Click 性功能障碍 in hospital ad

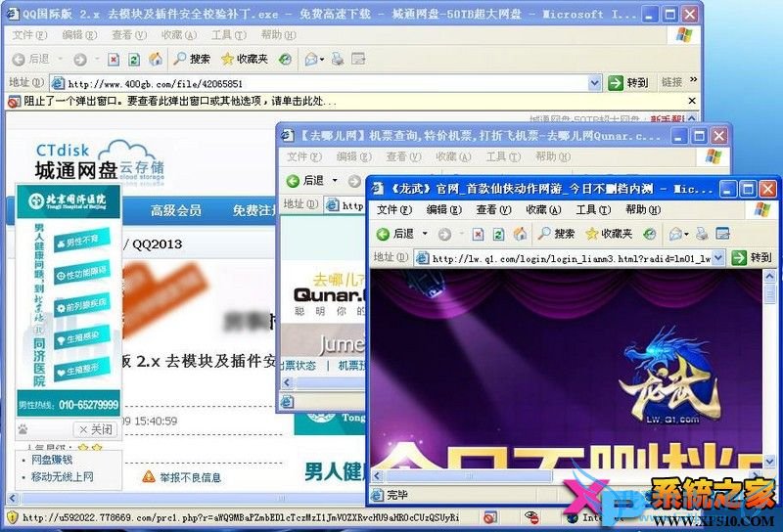point(82,273)
